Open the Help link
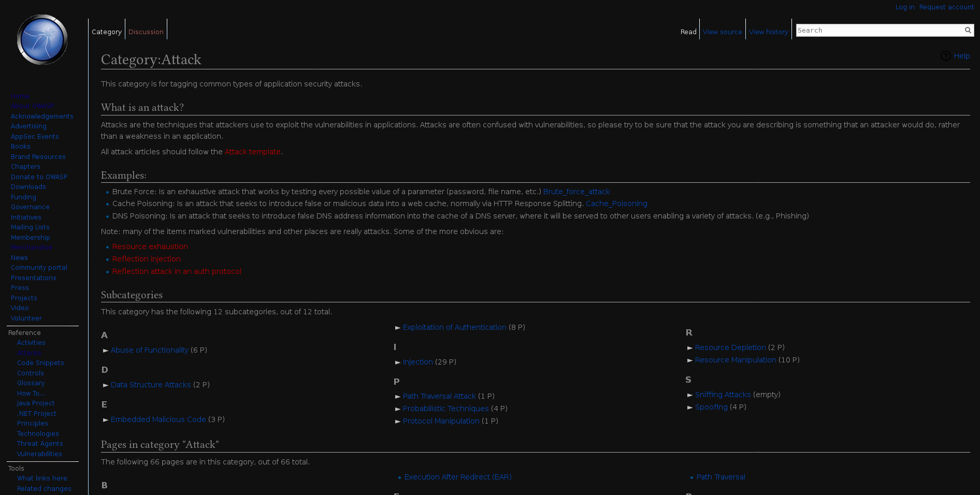This screenshot has height=495, width=980. click(x=962, y=56)
